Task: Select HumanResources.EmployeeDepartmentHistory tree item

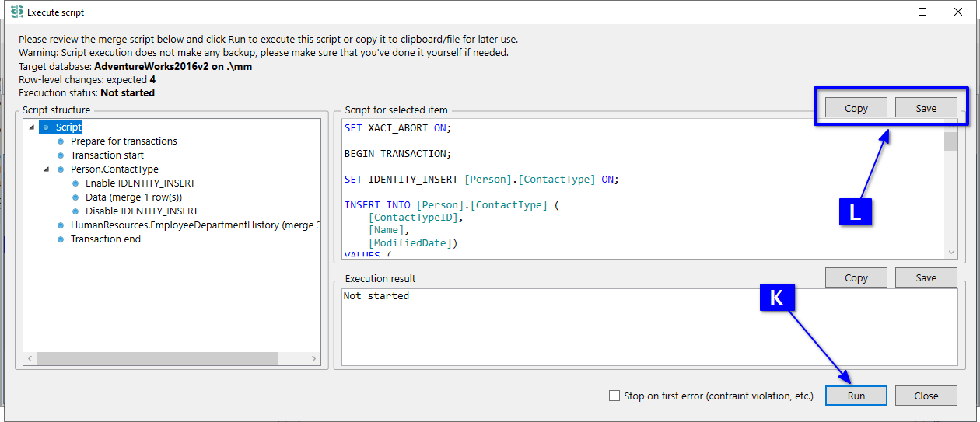Action: [x=194, y=225]
